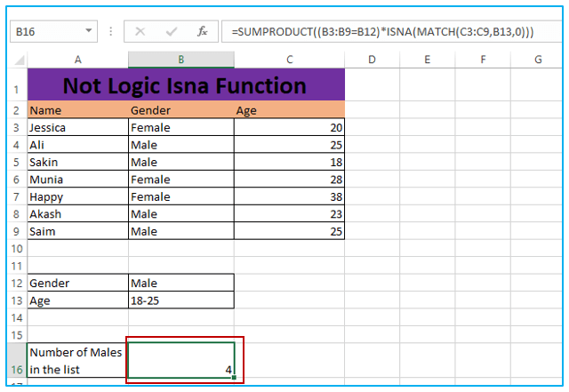569x392 pixels.
Task: Click Happy's gender cell 'Female'
Action: (x=181, y=196)
